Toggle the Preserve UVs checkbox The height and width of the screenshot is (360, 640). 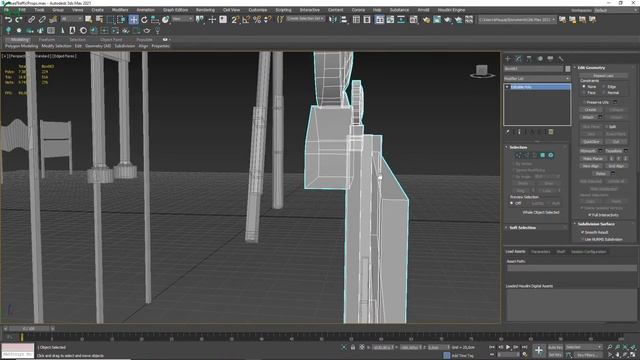584,102
